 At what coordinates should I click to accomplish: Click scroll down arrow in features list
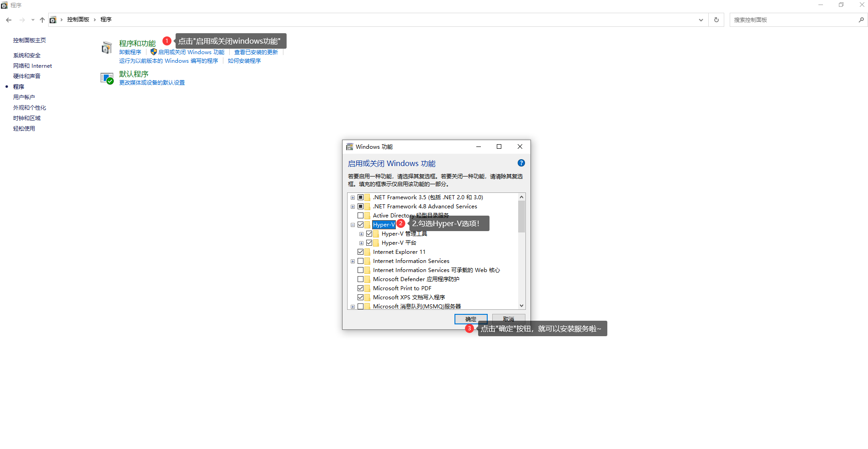[x=521, y=306]
